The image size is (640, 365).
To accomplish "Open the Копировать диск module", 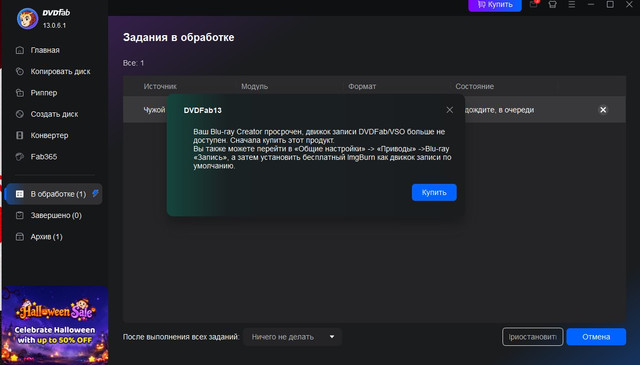I will [60, 71].
